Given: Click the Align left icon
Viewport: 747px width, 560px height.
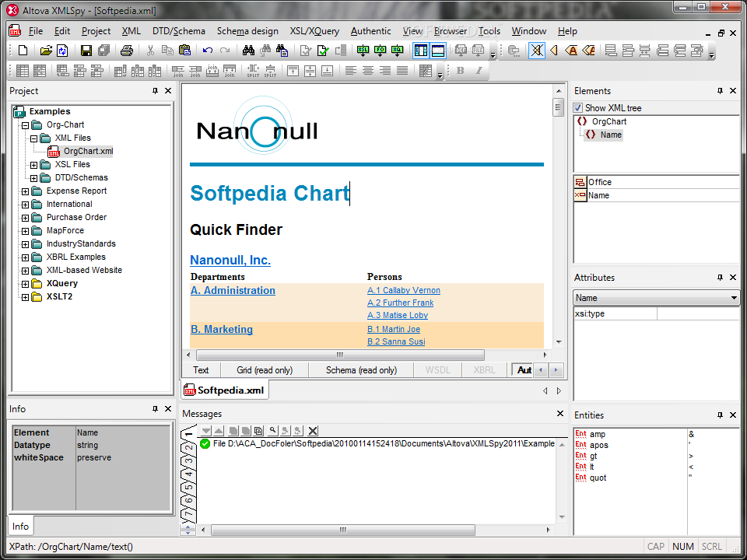Looking at the screenshot, I should (351, 71).
